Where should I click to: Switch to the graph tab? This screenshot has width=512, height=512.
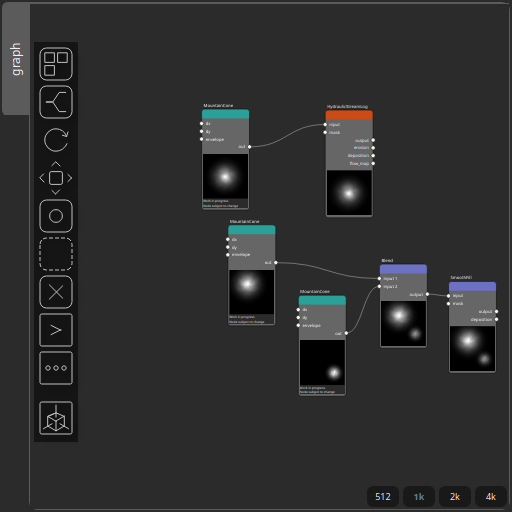[x=16, y=59]
